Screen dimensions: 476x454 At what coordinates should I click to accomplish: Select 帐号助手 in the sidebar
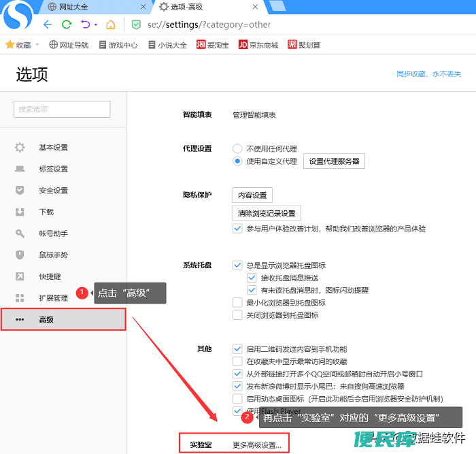(x=63, y=233)
